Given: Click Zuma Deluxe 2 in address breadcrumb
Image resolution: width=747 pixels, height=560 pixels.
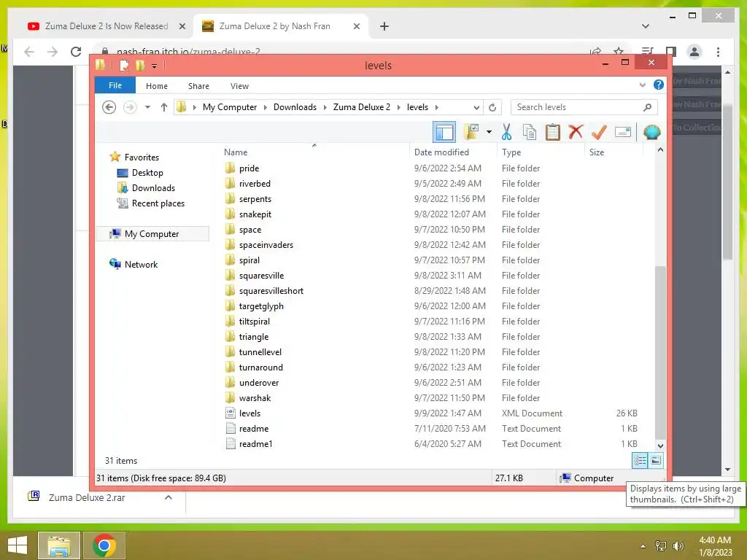Looking at the screenshot, I should 362,107.
